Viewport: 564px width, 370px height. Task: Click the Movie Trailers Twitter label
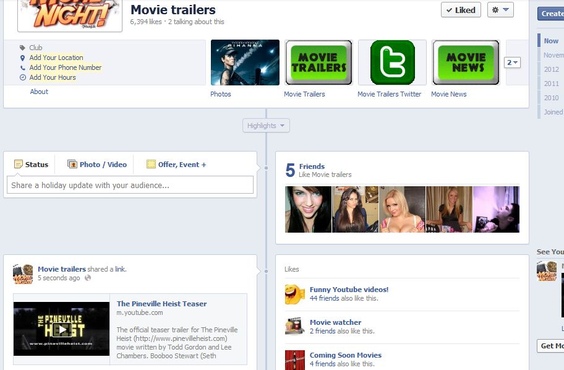point(389,94)
